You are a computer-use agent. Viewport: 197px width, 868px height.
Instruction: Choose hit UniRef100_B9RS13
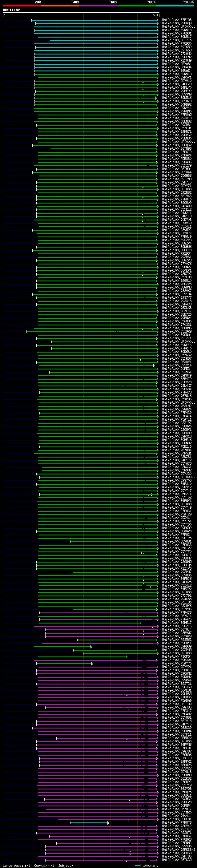tap(177, 436)
